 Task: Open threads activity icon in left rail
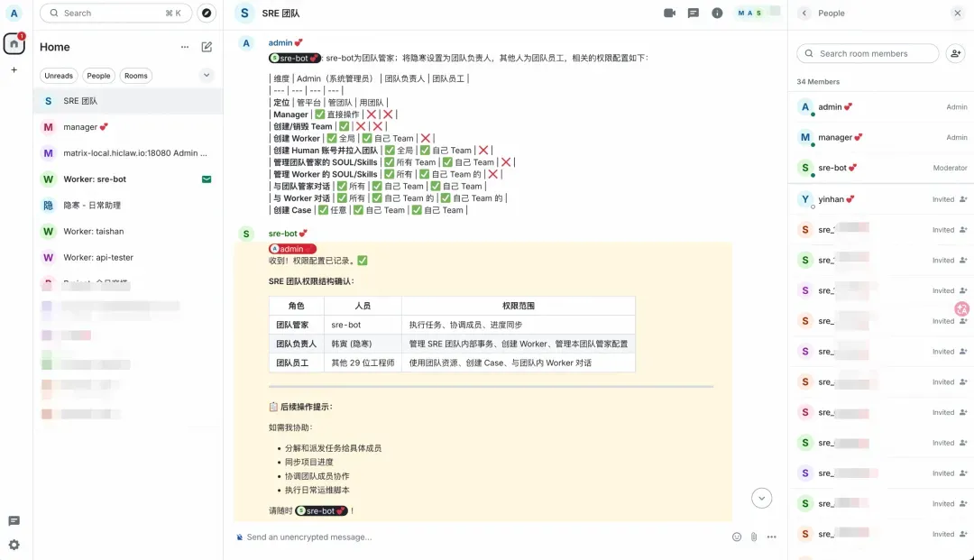coord(14,521)
